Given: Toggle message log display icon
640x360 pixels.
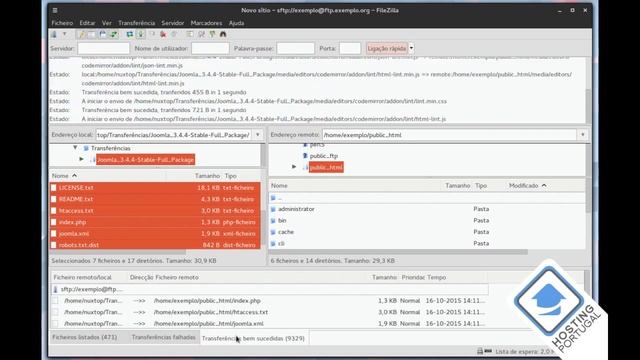Looking at the screenshot, I should 81,35.
